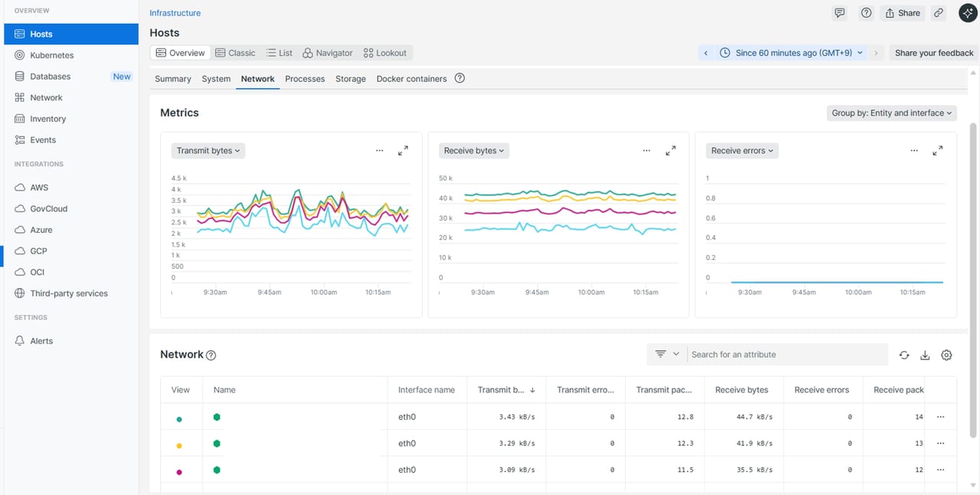Screen dimensions: 980x495
Task: Open Network table settings gear
Action: (946, 355)
